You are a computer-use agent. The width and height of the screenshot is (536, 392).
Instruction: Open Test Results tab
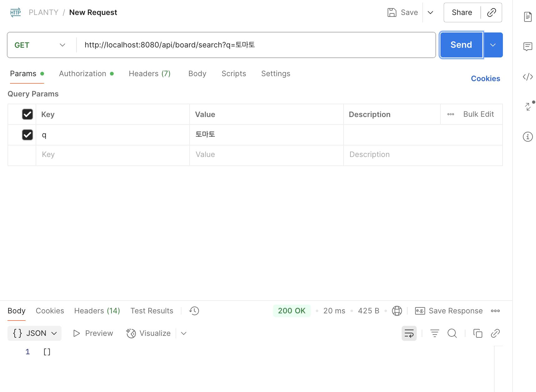(x=152, y=311)
